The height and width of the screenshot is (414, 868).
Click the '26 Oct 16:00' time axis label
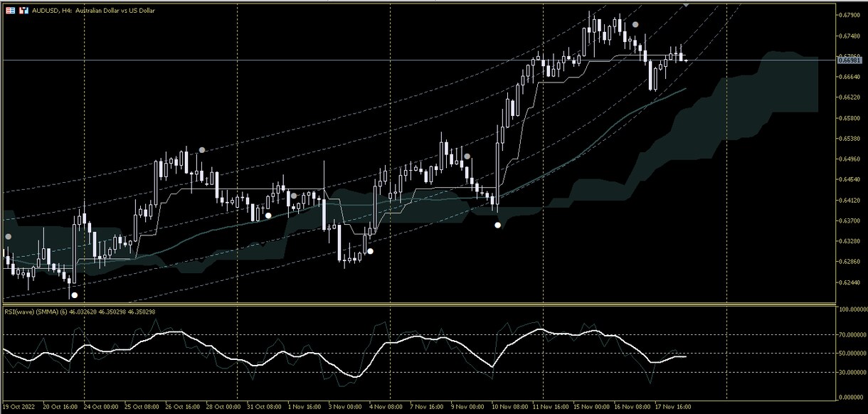[x=183, y=408]
